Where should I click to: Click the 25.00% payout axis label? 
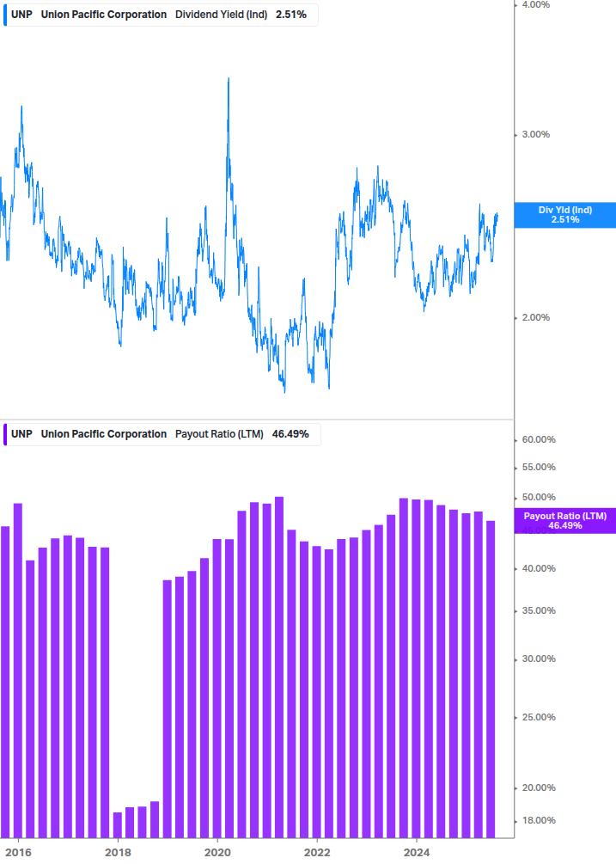pos(539,718)
